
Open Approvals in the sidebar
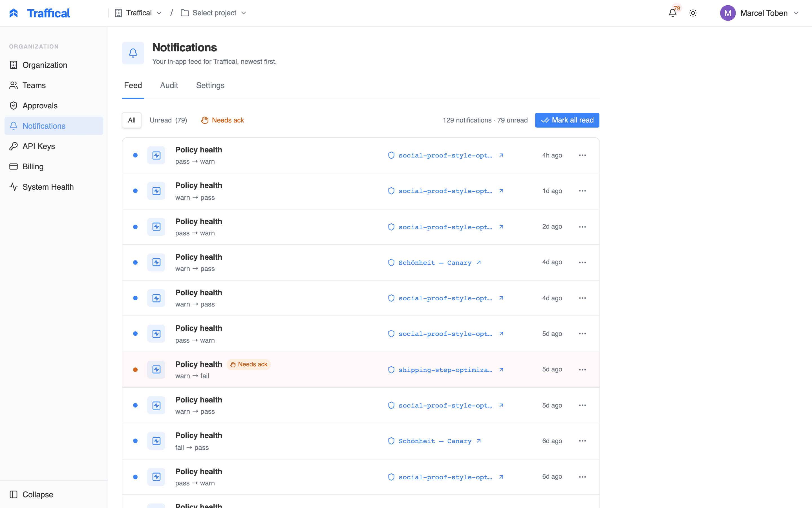pos(54,106)
